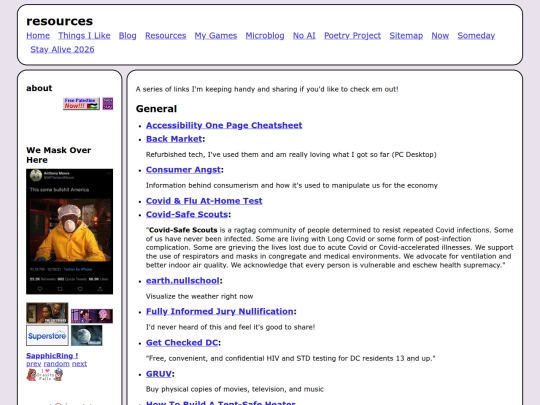Click the Gravity Falls fan badge
This screenshot has height=405, width=540.
click(x=45, y=375)
